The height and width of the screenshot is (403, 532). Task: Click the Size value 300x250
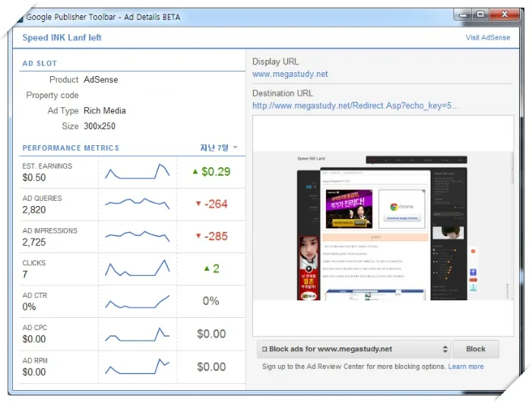100,126
